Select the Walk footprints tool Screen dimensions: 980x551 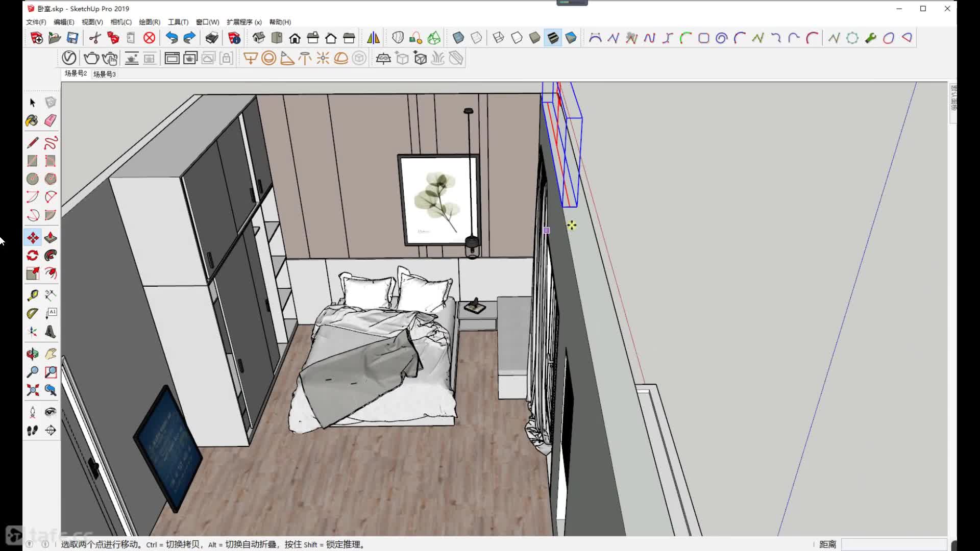pyautogui.click(x=33, y=431)
